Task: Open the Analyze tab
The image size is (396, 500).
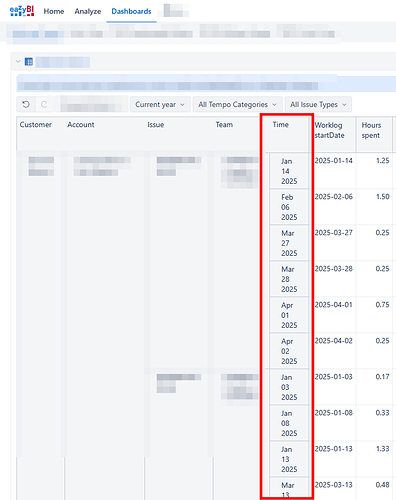Action: coord(88,11)
